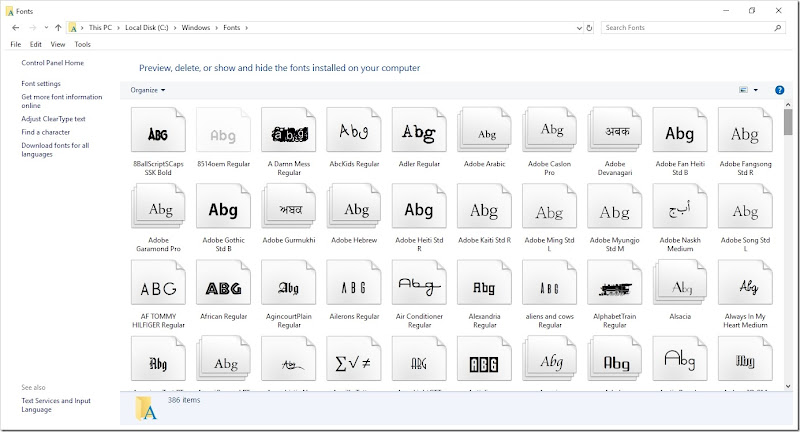This screenshot has width=800, height=432.
Task: Select the Adobe Song Std L font
Action: pos(745,206)
